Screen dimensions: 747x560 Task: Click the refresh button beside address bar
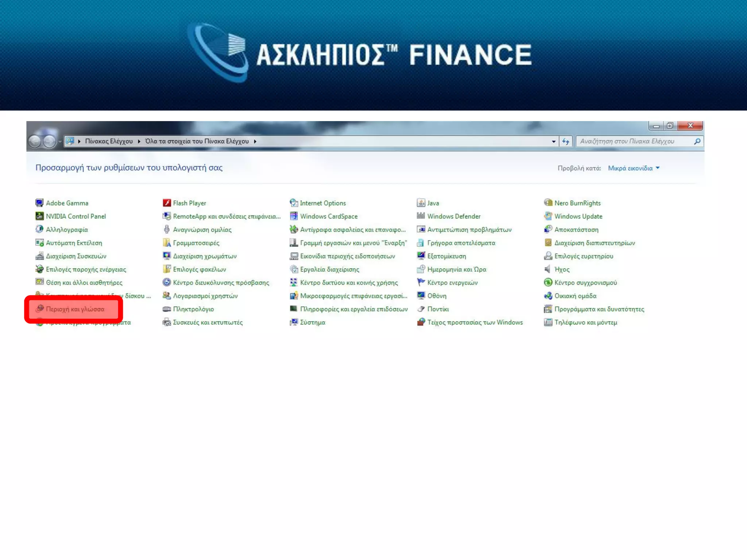(566, 141)
